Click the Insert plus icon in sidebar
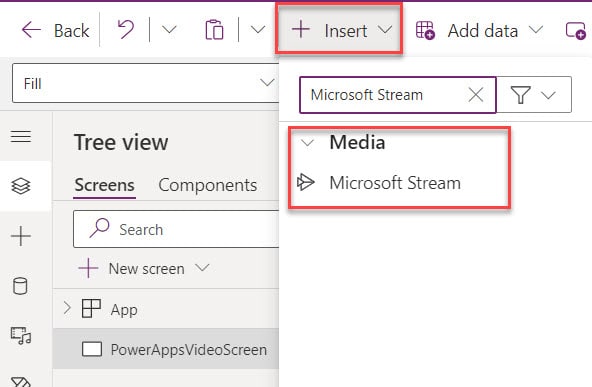 (21, 236)
